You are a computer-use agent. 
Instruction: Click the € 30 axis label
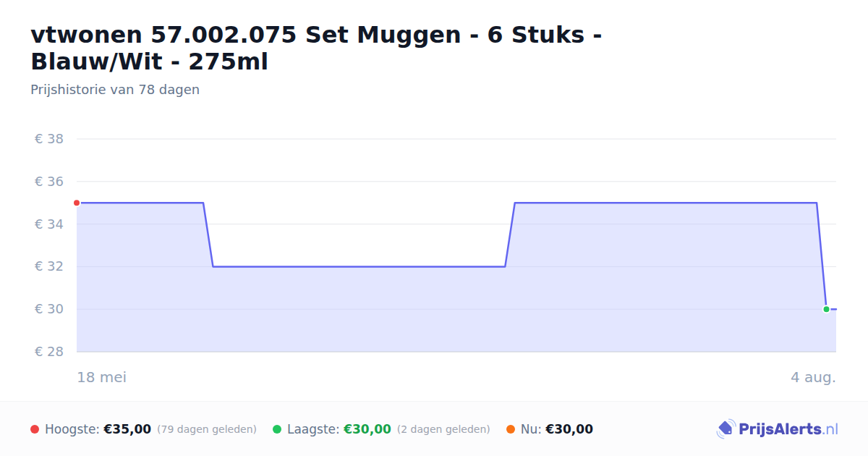coord(49,309)
